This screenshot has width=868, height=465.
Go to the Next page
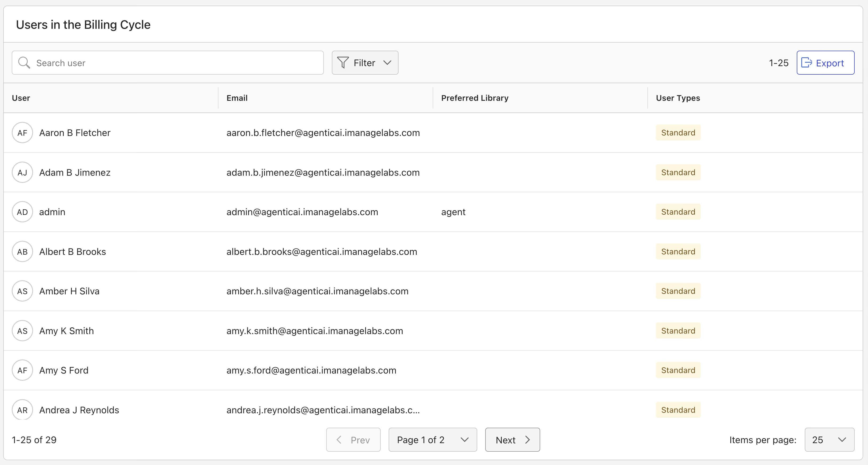tap(512, 440)
